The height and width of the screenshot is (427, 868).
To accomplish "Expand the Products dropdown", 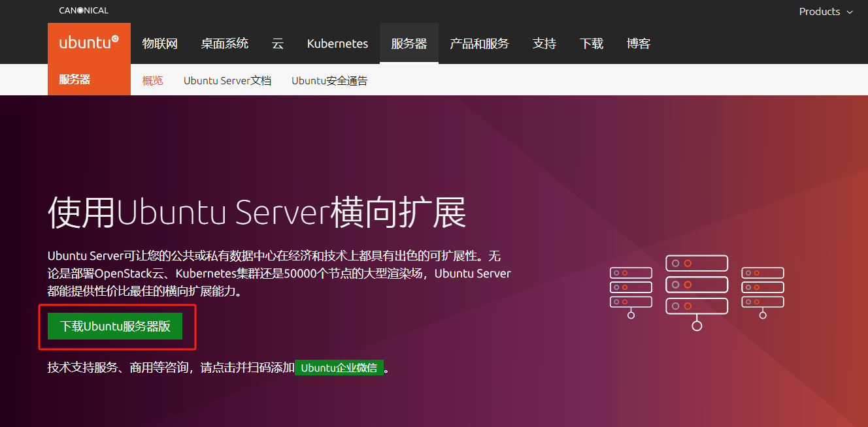I will pos(826,12).
